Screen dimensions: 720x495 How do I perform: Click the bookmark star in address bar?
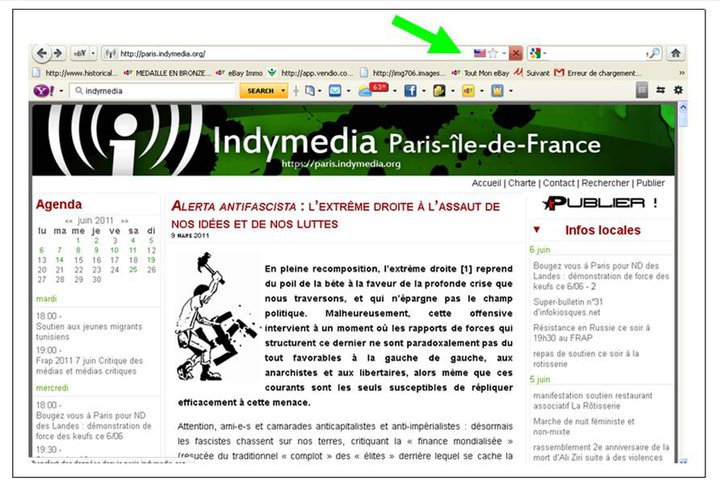[493, 53]
